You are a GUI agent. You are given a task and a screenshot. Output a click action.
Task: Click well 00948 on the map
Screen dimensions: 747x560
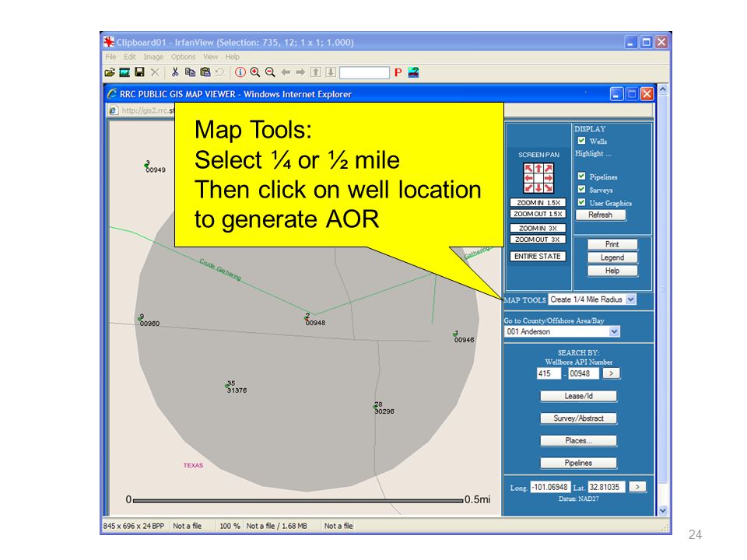(x=307, y=318)
